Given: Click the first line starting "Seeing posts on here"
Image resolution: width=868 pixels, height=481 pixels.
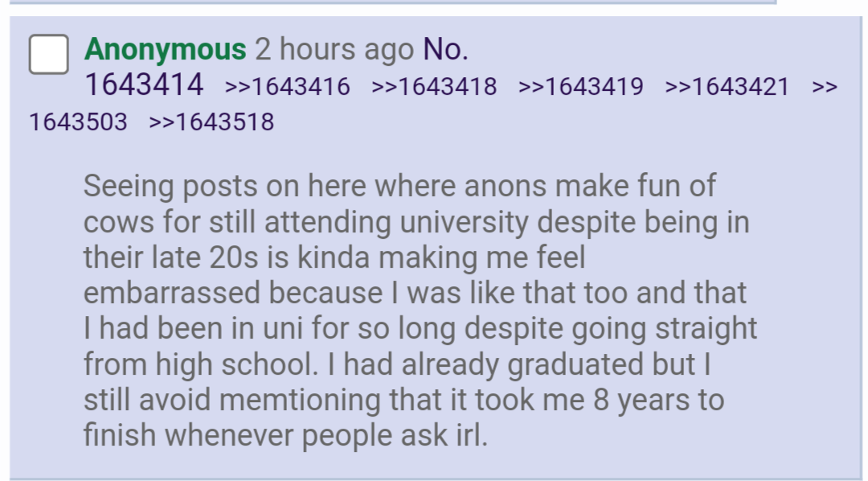Looking at the screenshot, I should point(399,186).
